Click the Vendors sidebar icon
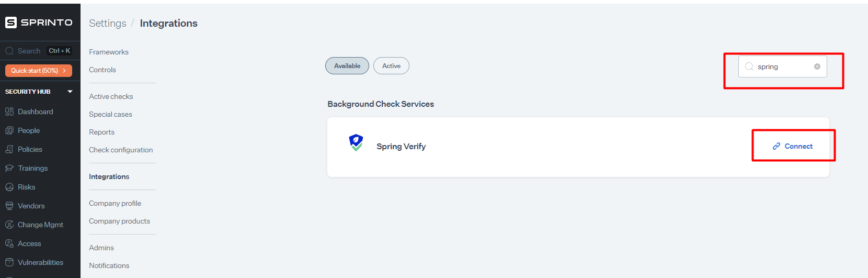868x278 pixels. (9, 206)
